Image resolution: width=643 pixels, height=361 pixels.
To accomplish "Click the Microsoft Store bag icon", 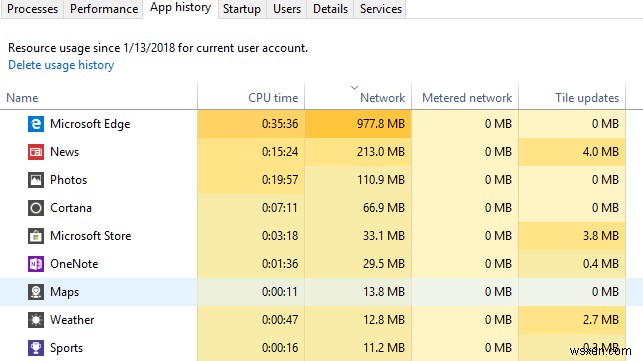I will pyautogui.click(x=36, y=236).
